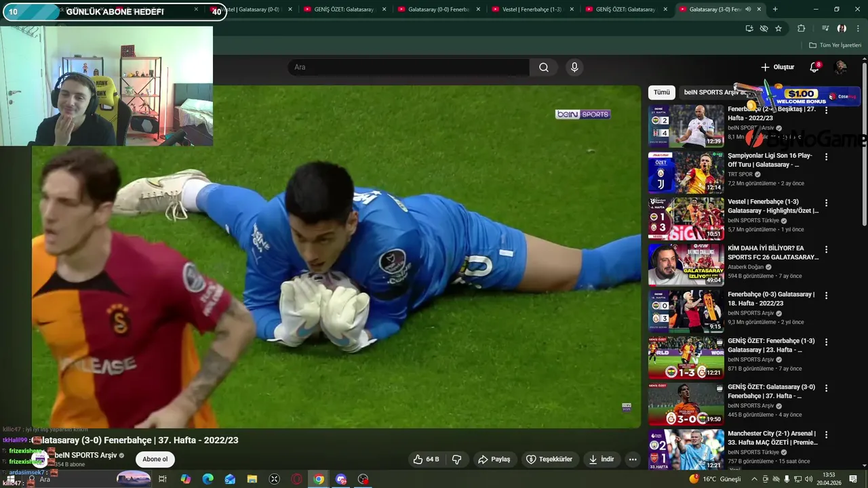Open options for GENİŞ ÖZET Galatasaray (3-0) video
This screenshot has width=868, height=488.
click(x=826, y=388)
